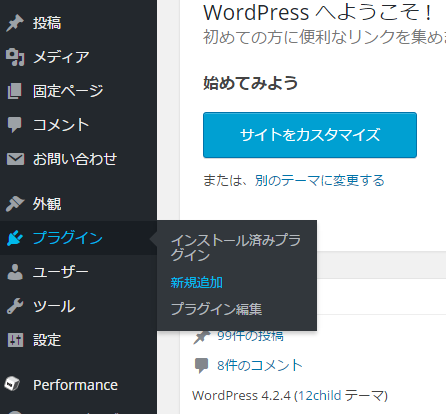Click the pushpin icon beside 投稿
Viewport: 446px width, 414px height.
[x=15, y=23]
